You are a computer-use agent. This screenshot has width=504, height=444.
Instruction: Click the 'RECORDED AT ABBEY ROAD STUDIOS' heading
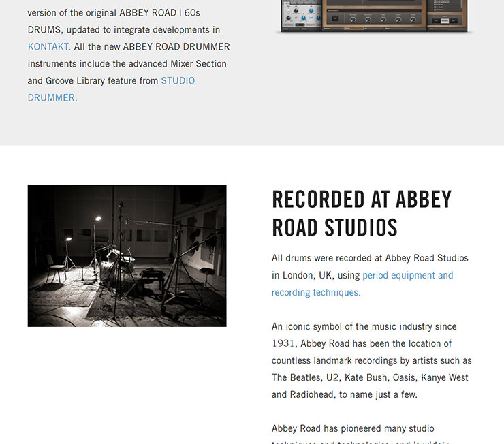point(362,213)
